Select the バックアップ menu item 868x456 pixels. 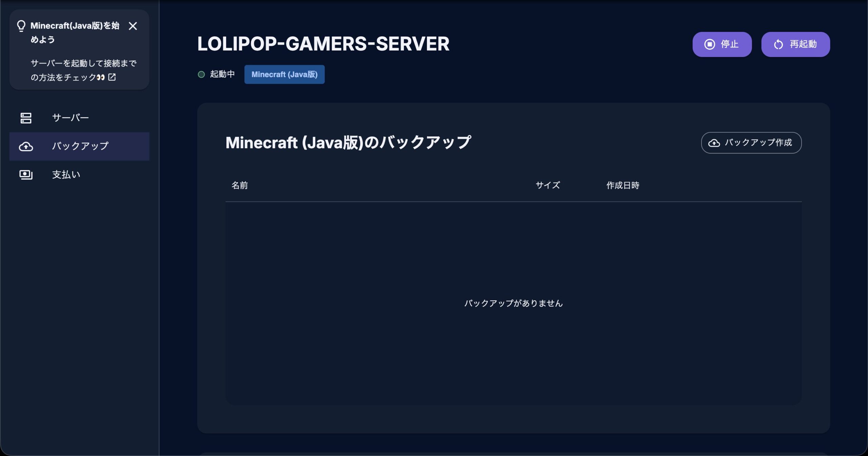point(79,146)
